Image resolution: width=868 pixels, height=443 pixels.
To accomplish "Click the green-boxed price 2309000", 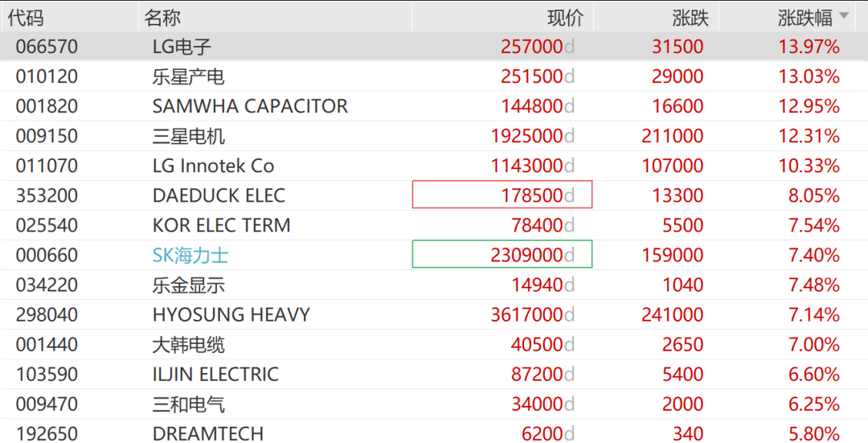I will tap(502, 255).
